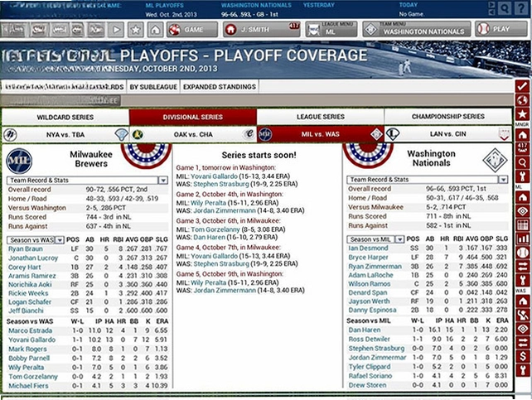532x400 pixels.
Task: Click the Milwaukee Brewers team logo
Action: [x=19, y=161]
